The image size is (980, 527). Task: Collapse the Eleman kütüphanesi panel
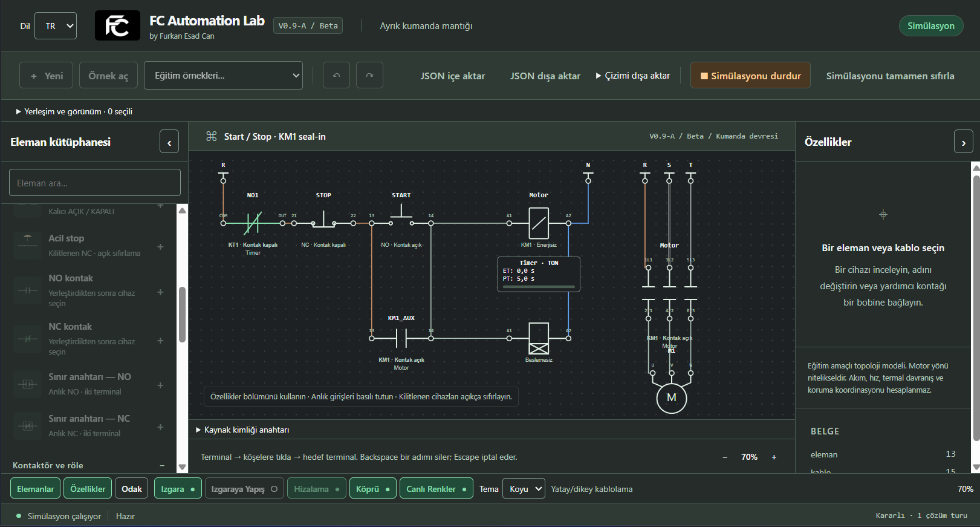click(x=169, y=142)
